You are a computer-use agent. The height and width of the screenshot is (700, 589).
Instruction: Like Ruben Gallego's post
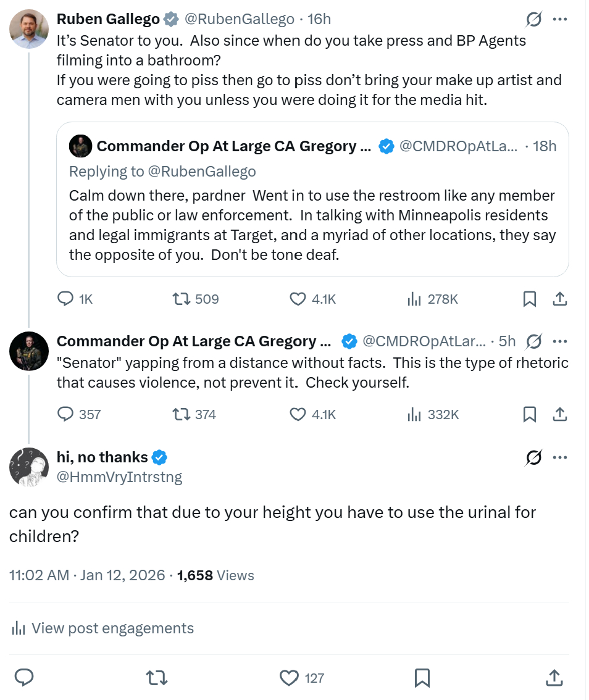click(298, 299)
